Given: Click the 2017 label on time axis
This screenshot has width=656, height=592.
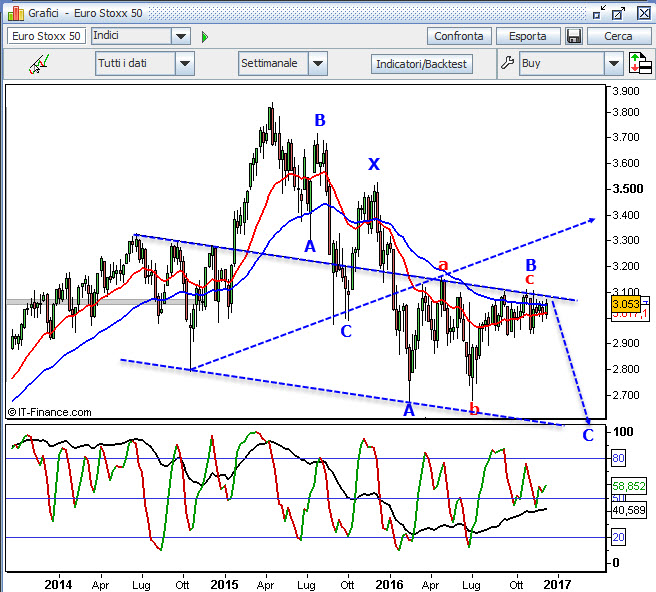Looking at the screenshot, I should click(557, 584).
